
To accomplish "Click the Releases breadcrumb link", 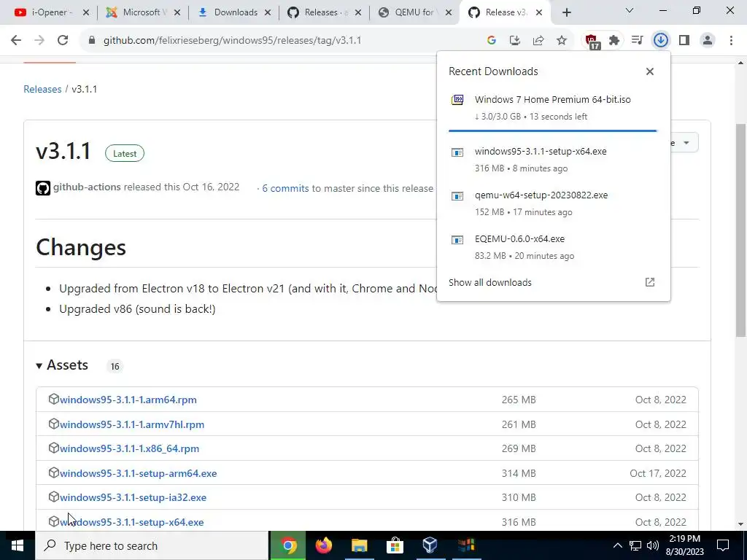I will tap(42, 89).
